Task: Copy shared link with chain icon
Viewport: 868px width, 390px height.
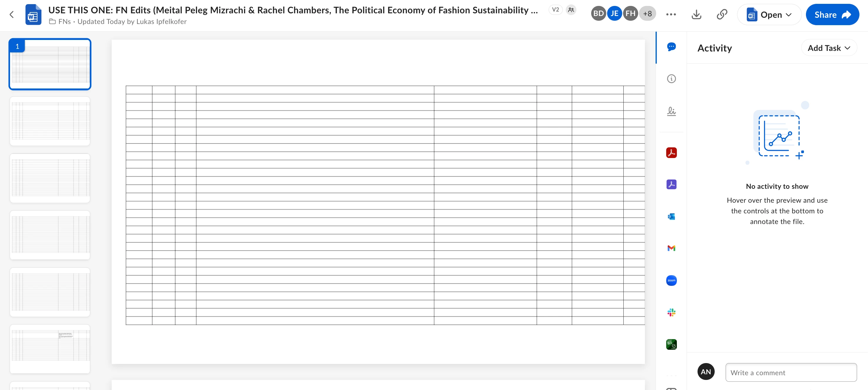Action: 722,14
